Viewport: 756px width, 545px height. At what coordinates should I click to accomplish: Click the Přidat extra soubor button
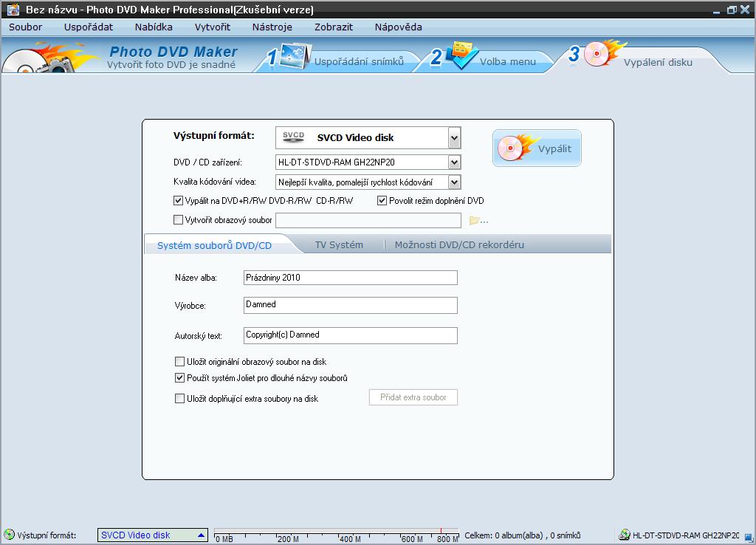pyautogui.click(x=413, y=397)
